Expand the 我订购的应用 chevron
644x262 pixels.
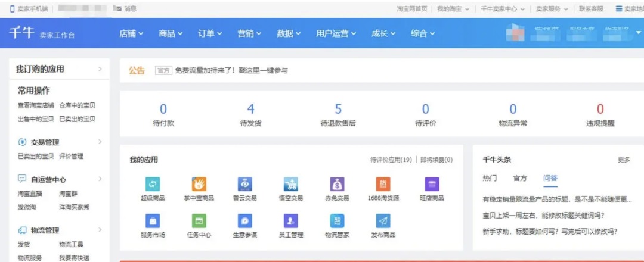click(100, 69)
